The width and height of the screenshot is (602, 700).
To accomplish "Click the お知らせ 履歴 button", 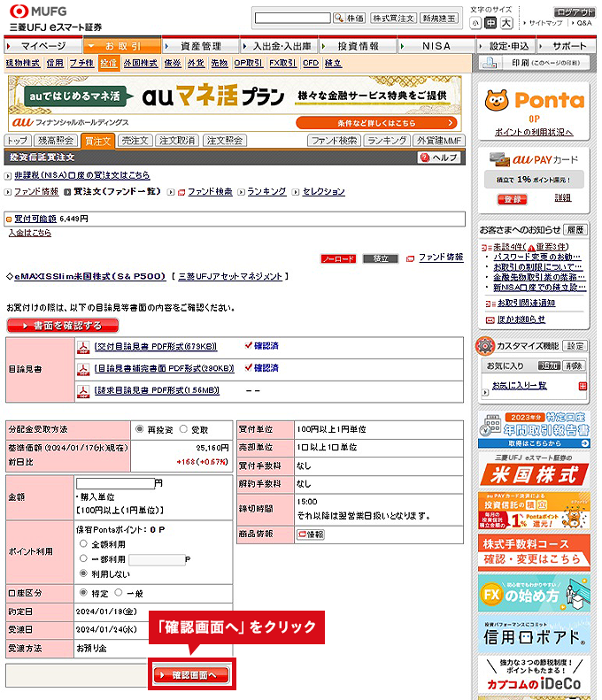I will [x=575, y=230].
